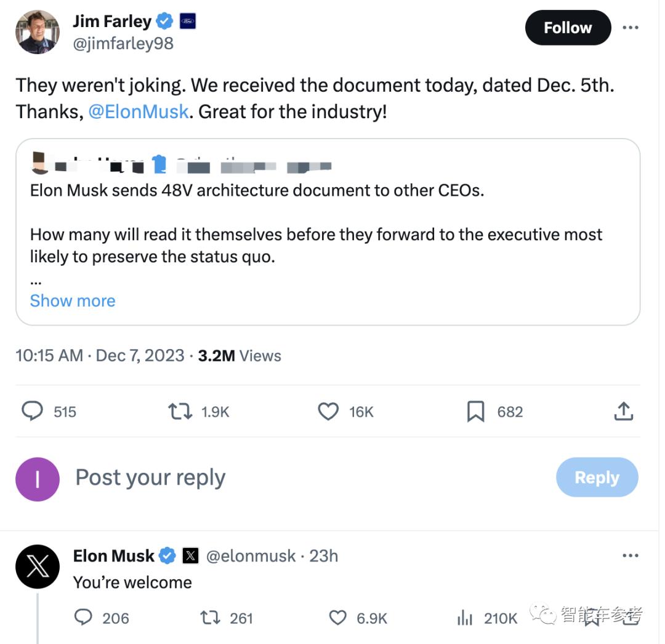The image size is (665, 644).
Task: Bookmark the tweet with 682 bookmarks
Action: (476, 411)
